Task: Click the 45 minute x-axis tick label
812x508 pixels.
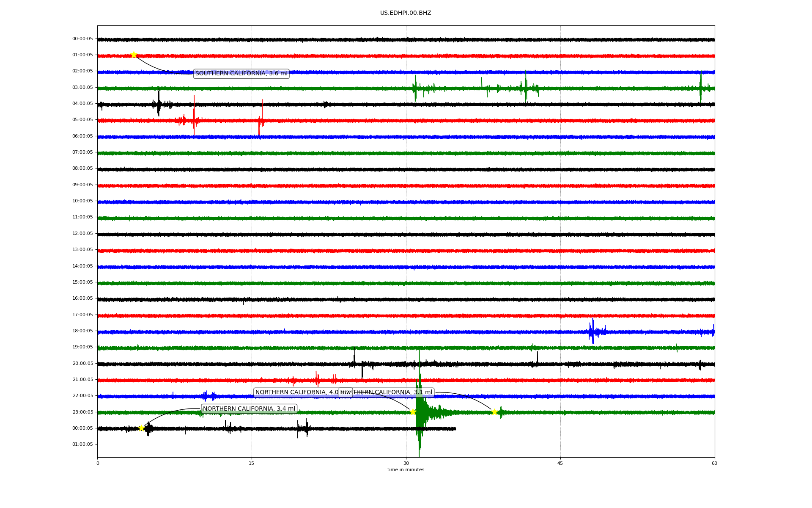Action: [560, 464]
